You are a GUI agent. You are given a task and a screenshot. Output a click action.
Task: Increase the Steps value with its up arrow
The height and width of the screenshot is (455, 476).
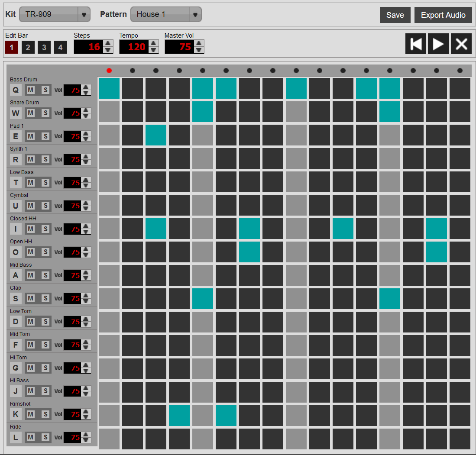tap(108, 44)
